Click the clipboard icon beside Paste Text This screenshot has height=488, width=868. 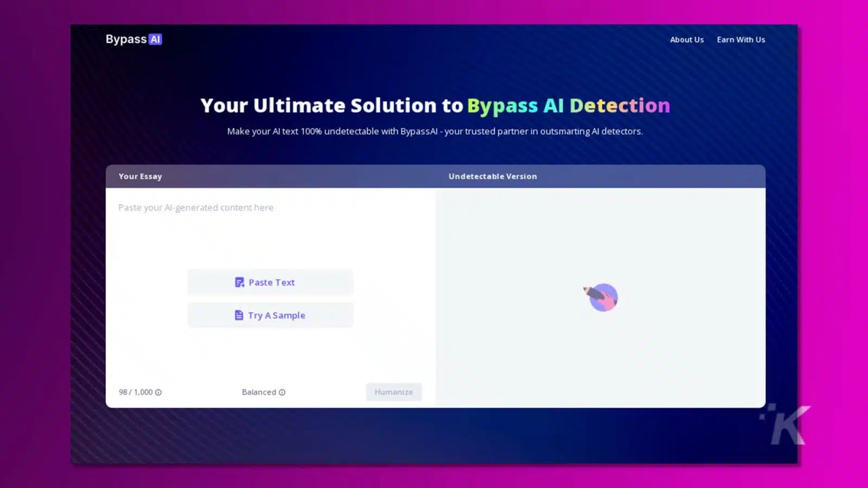[x=239, y=282]
